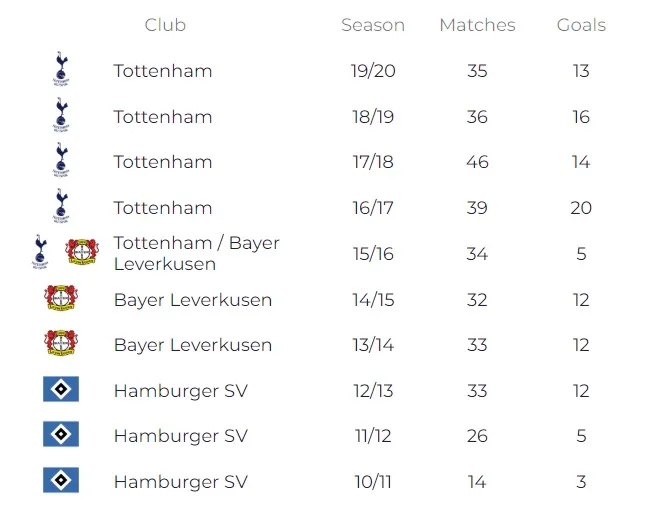Click the Bayer Leverkusen crest in the 13/14 row
Image resolution: width=648 pixels, height=519 pixels.
coord(61,344)
